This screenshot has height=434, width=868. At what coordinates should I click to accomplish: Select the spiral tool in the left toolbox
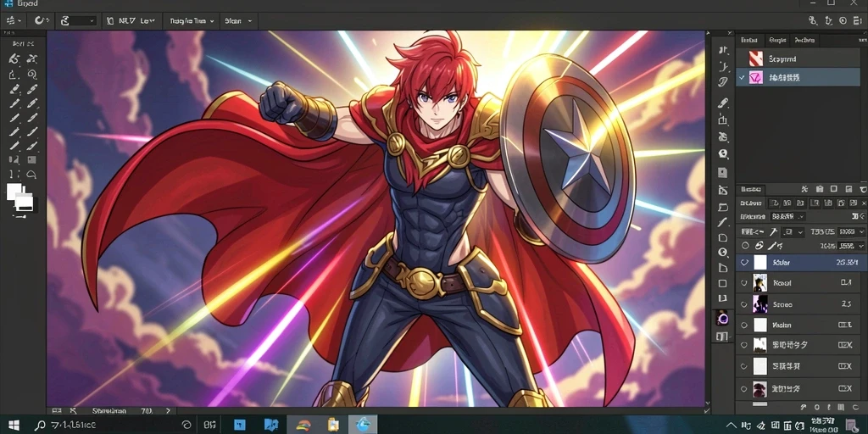(x=31, y=75)
